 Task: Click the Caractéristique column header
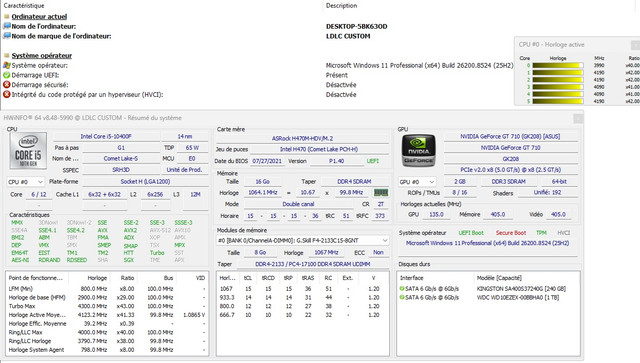tap(24, 6)
